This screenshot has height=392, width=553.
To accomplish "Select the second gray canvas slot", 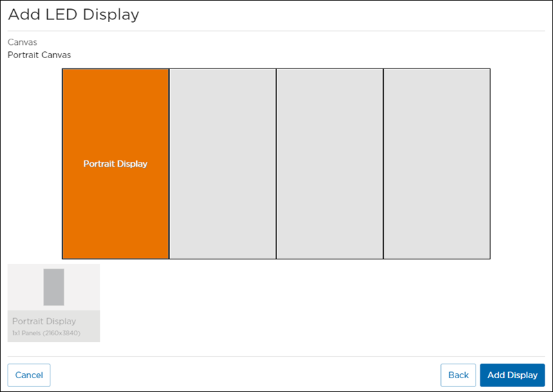I will click(x=223, y=164).
